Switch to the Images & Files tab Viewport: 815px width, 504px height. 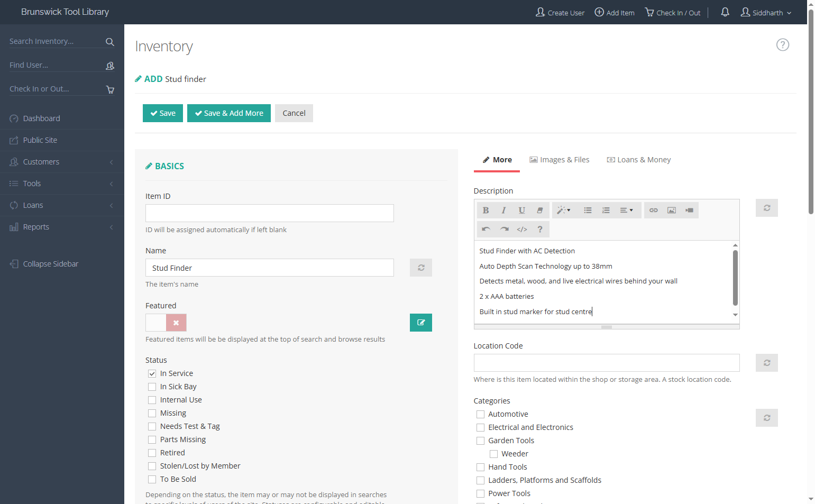(x=560, y=160)
